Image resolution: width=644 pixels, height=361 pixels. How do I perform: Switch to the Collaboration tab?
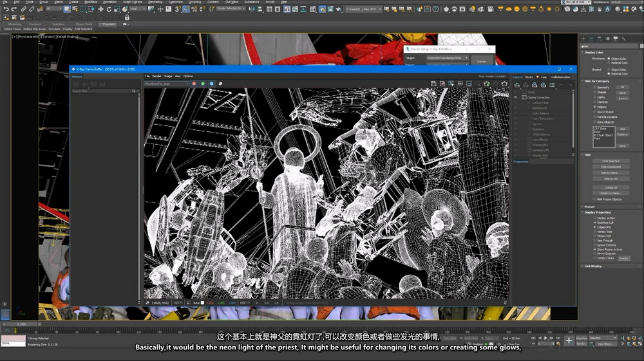561,77
